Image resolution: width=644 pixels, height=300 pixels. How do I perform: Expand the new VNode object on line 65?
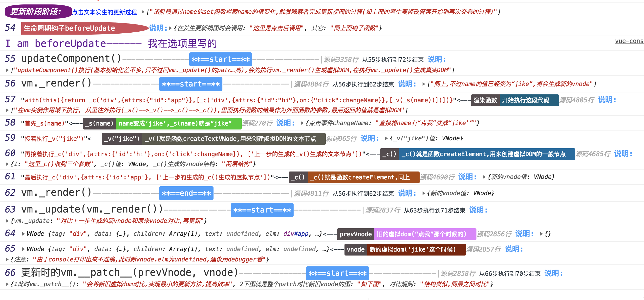(x=23, y=249)
